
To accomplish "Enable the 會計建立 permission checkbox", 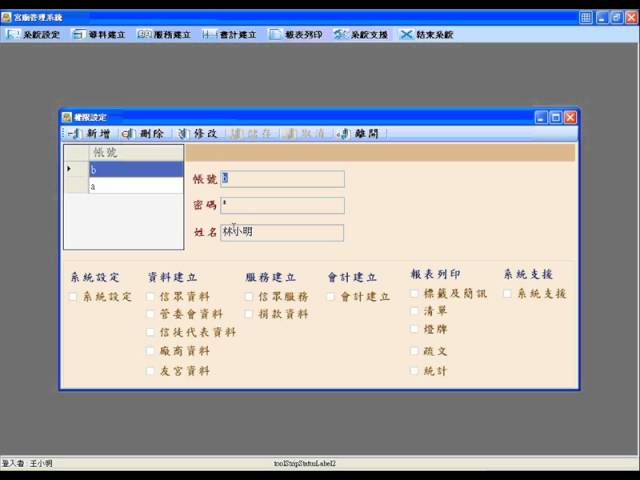I will 331,297.
